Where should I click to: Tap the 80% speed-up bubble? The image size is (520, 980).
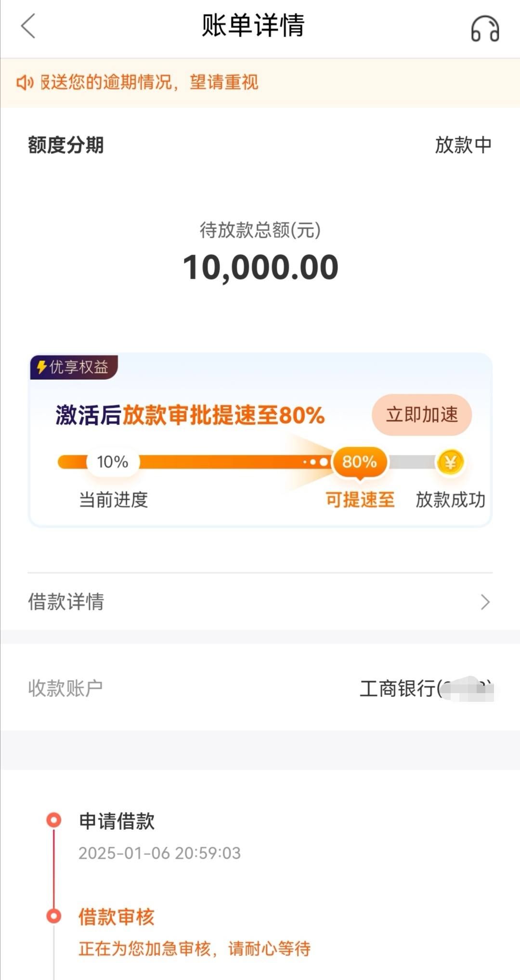[360, 462]
